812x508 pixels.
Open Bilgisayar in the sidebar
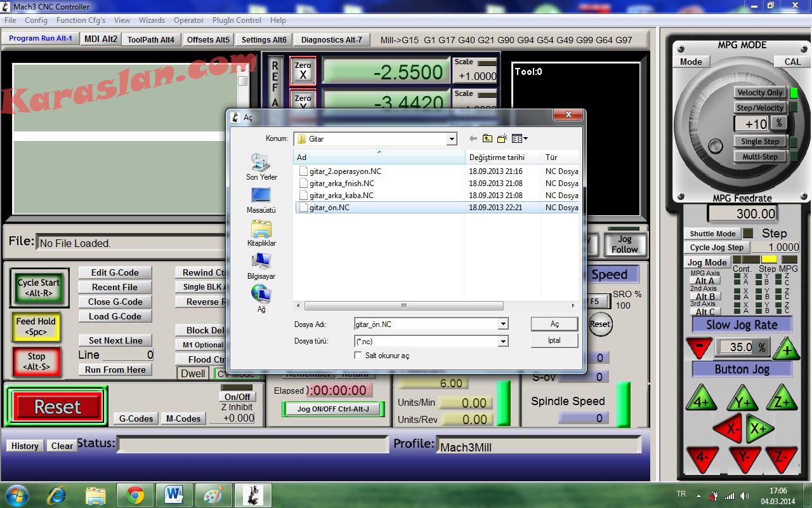pyautogui.click(x=261, y=266)
